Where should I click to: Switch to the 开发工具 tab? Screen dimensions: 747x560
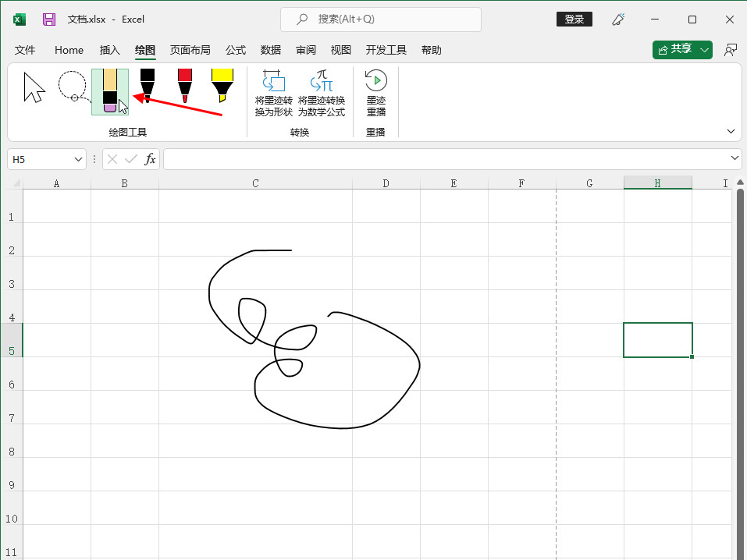click(x=386, y=50)
